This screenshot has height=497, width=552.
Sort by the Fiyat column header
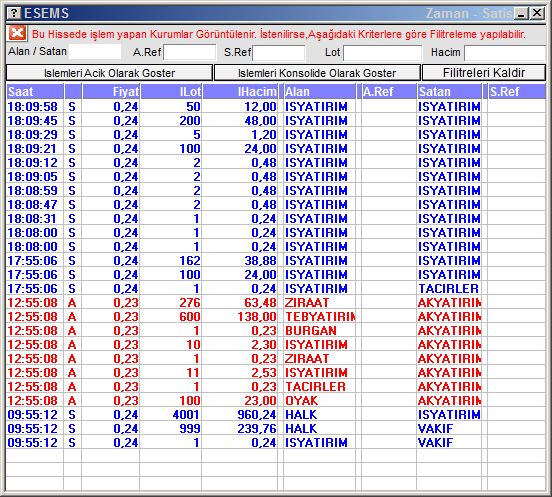[x=111, y=92]
